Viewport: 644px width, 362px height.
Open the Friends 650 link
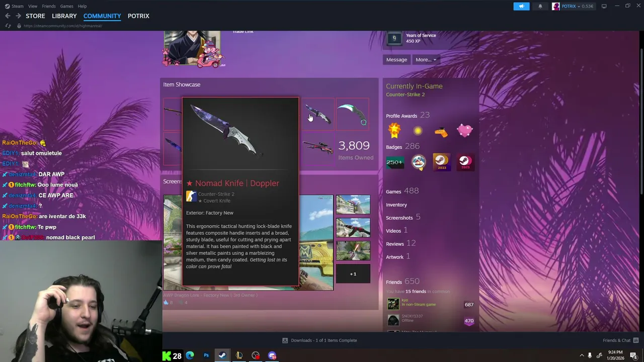[403, 282]
